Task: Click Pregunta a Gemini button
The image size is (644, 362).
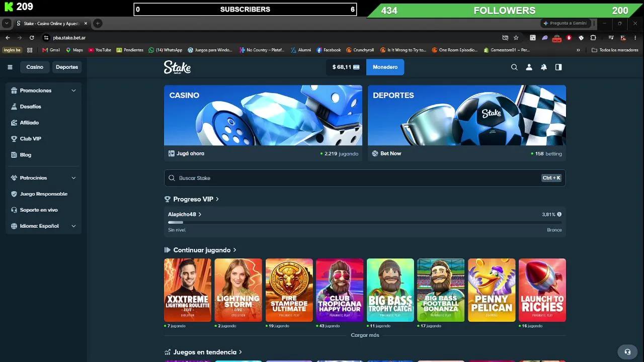Action: point(565,23)
